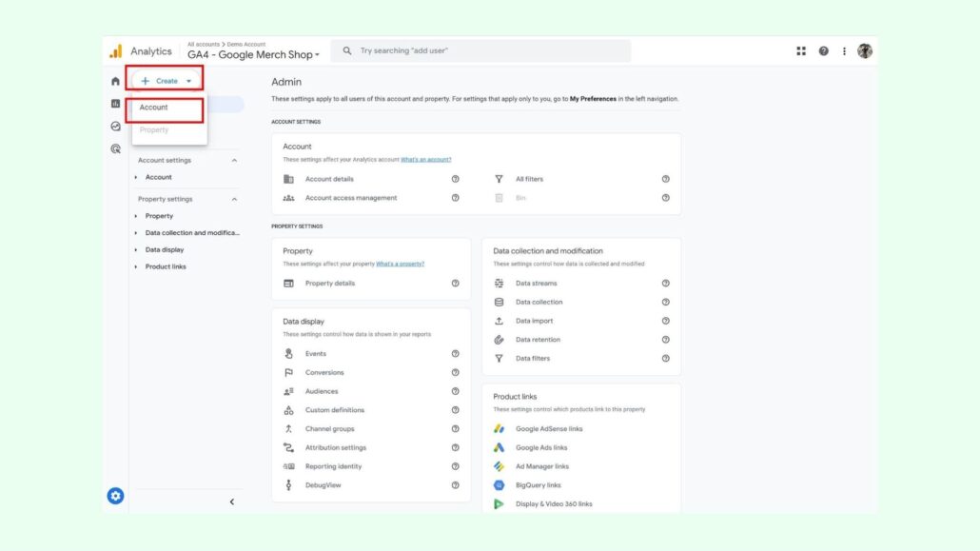Open the Advertising icon in left sidebar
Screen dimensions: 980x551
pyautogui.click(x=116, y=148)
